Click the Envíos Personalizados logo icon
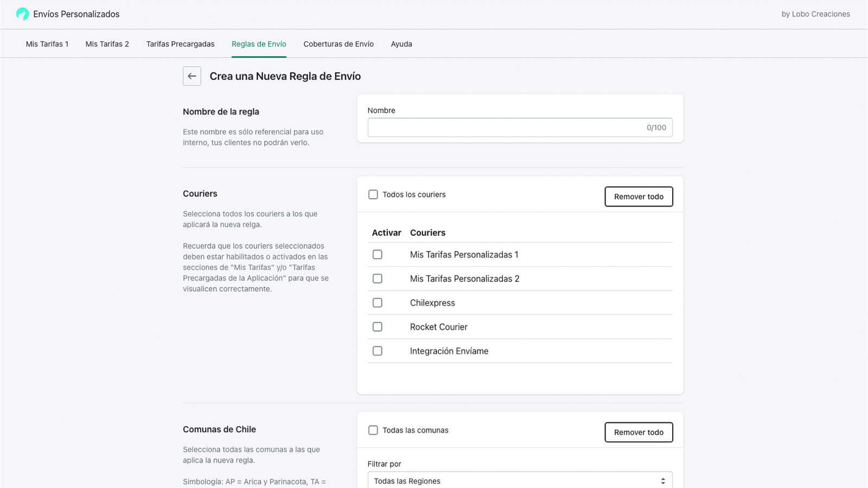Image resolution: width=868 pixels, height=488 pixels. [22, 14]
